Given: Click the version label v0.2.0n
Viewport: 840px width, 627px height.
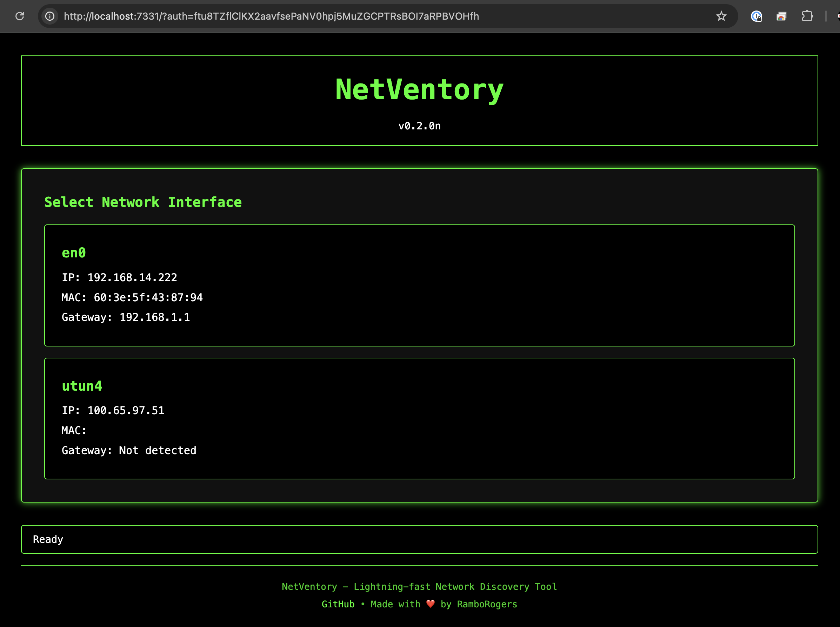Looking at the screenshot, I should click(419, 126).
